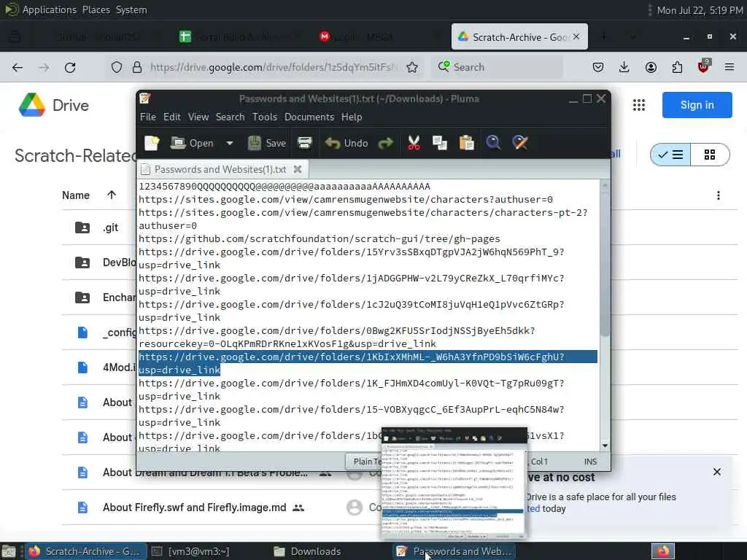
Task: Switch to list layout in Drive
Action: point(670,155)
